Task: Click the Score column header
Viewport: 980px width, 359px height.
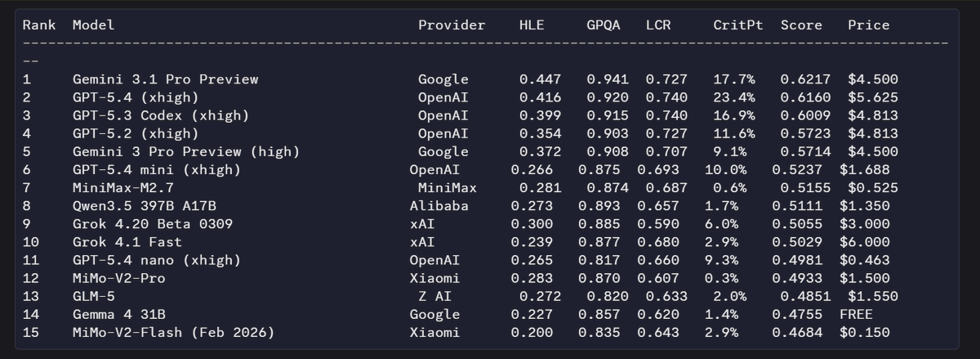Action: [801, 25]
